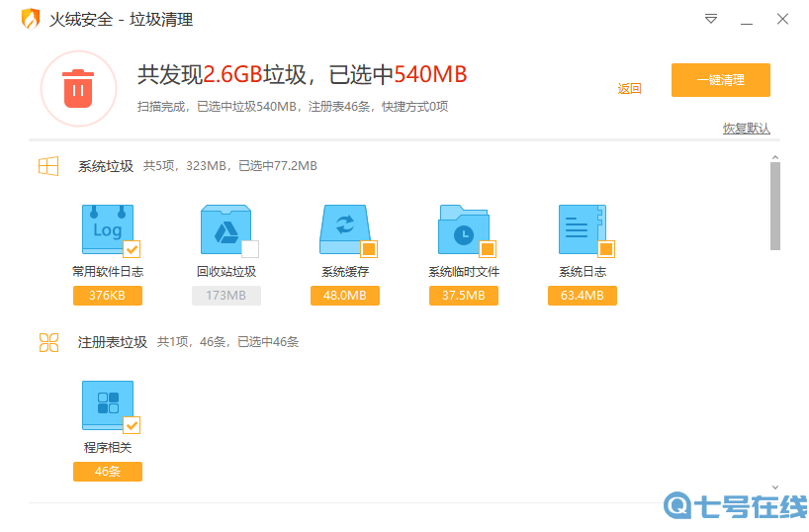Click the 37.5MB size badge

[x=463, y=296]
